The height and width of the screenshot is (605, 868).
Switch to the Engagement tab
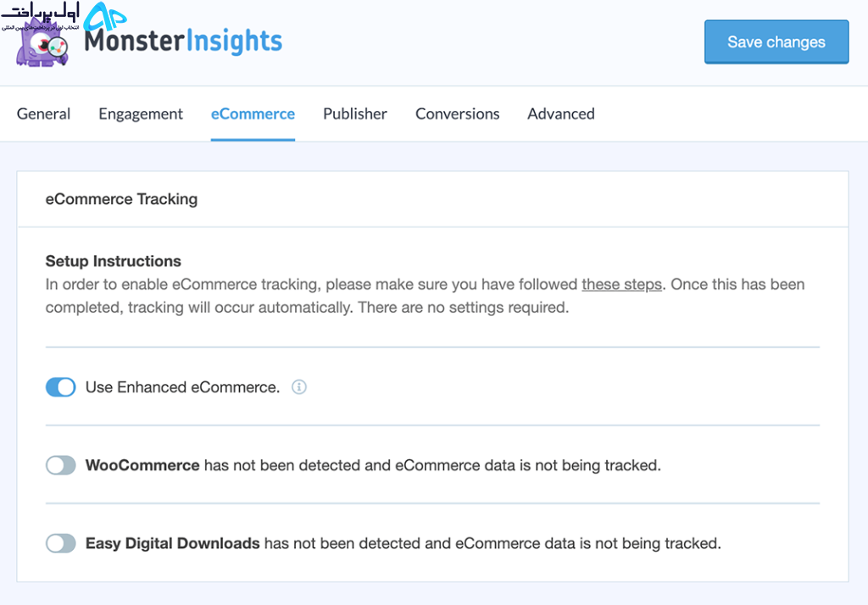[141, 114]
